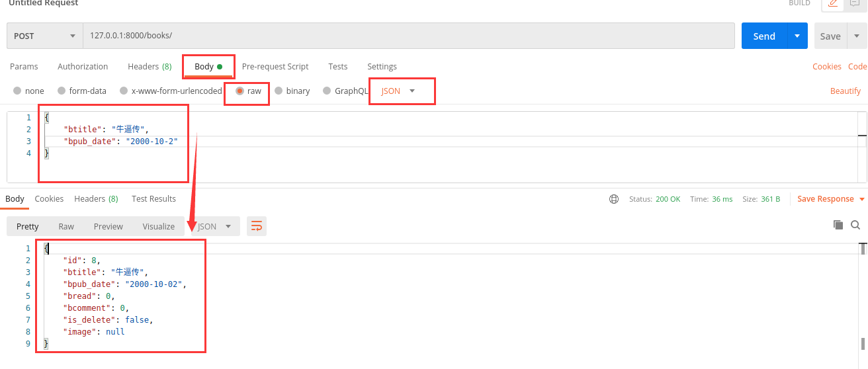This screenshot has height=369, width=868.
Task: Click the "is_delete": false response line
Action: click(108, 320)
